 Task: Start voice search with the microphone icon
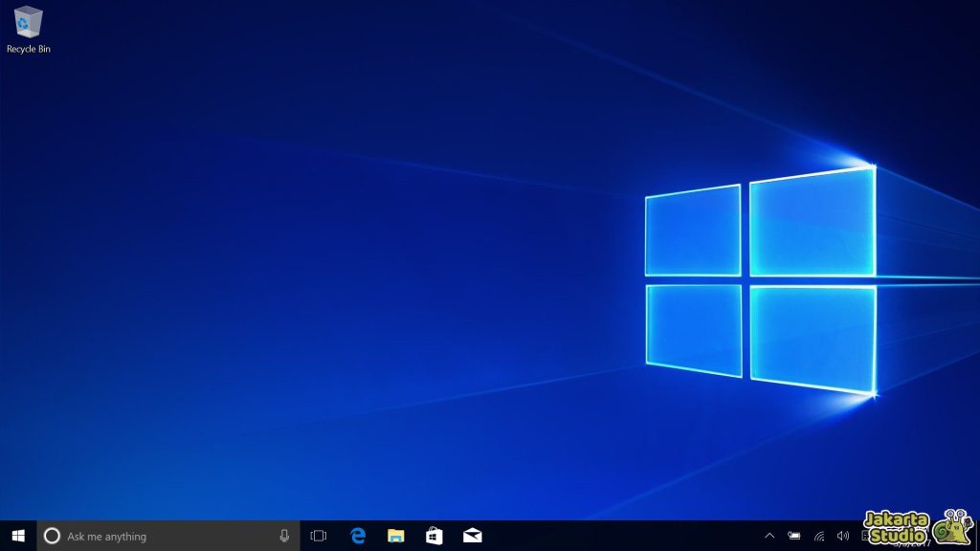tap(283, 536)
